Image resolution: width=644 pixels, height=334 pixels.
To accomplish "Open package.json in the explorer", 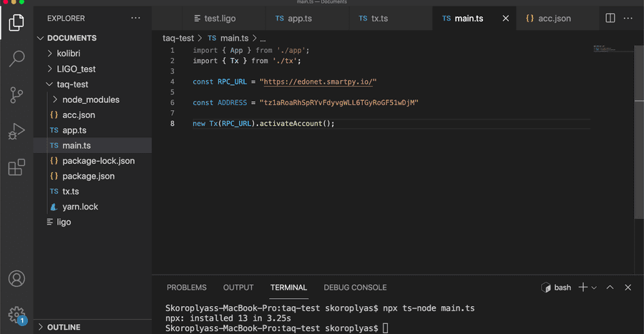I will click(88, 176).
